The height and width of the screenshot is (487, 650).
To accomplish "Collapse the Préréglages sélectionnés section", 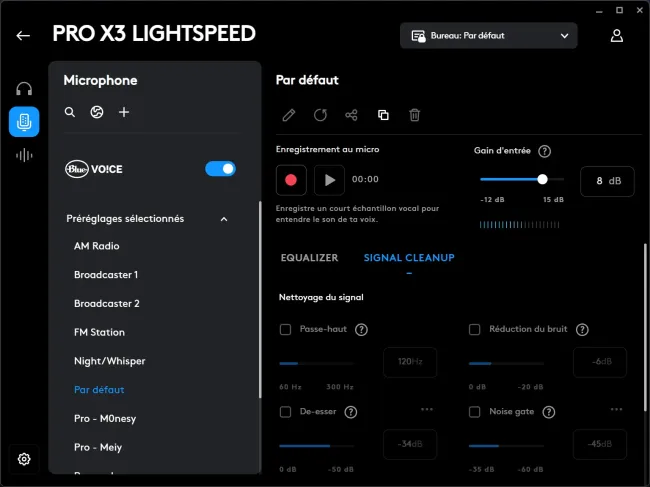I will tap(224, 219).
